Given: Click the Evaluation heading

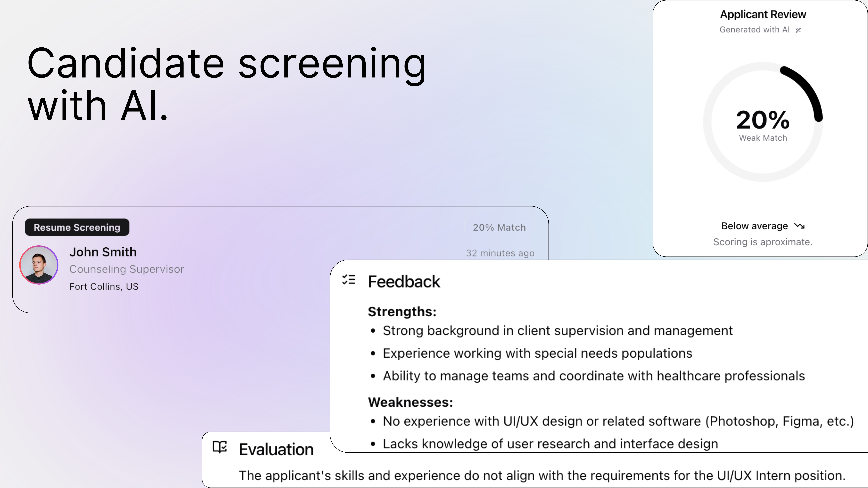Looking at the screenshot, I should click(x=276, y=450).
